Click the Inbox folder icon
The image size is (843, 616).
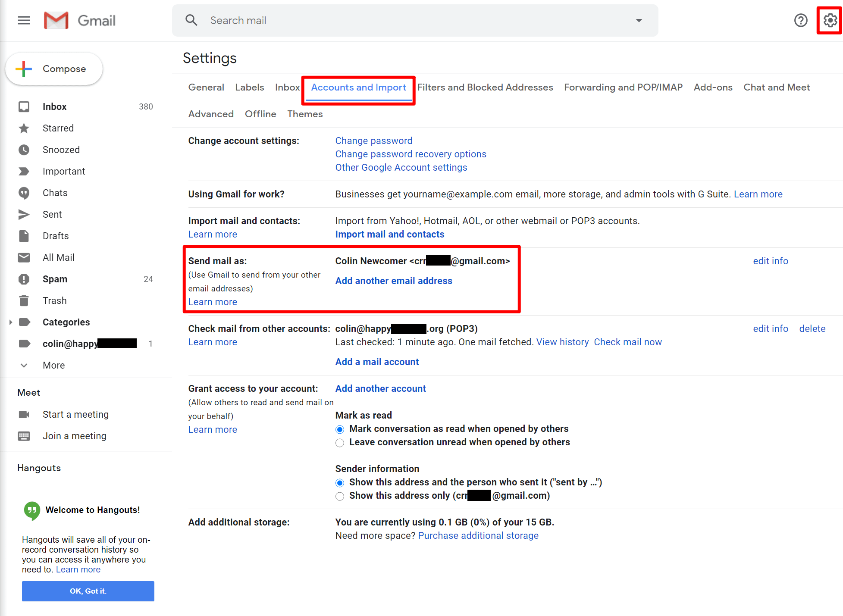click(x=24, y=106)
